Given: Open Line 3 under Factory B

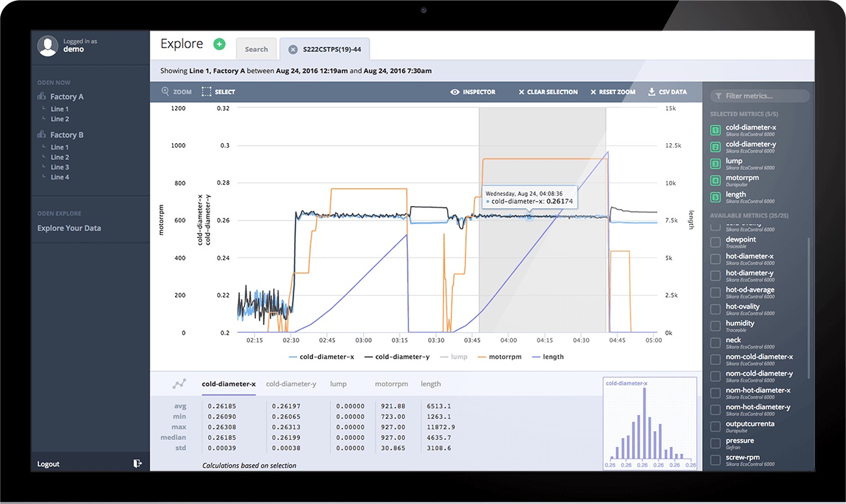Looking at the screenshot, I should coord(60,167).
